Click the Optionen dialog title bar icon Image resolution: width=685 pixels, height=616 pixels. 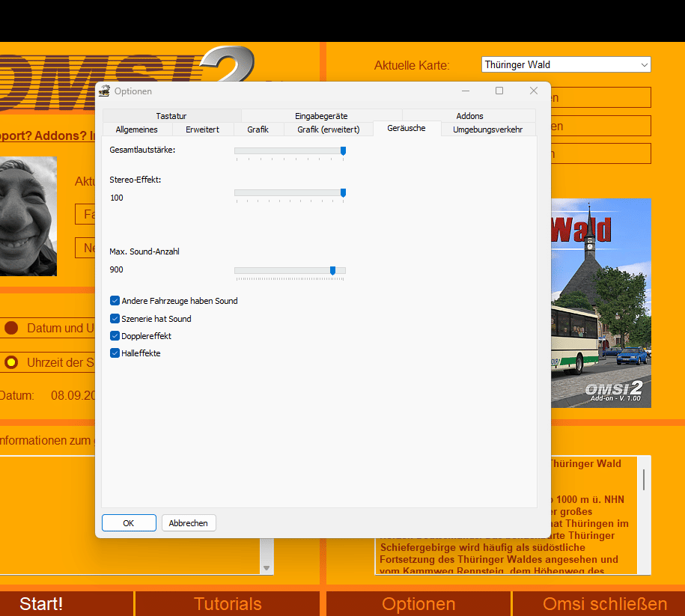pos(104,91)
